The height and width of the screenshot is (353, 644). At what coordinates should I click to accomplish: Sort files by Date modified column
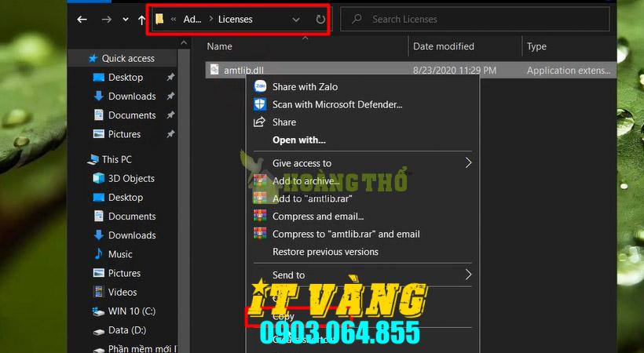(x=444, y=46)
